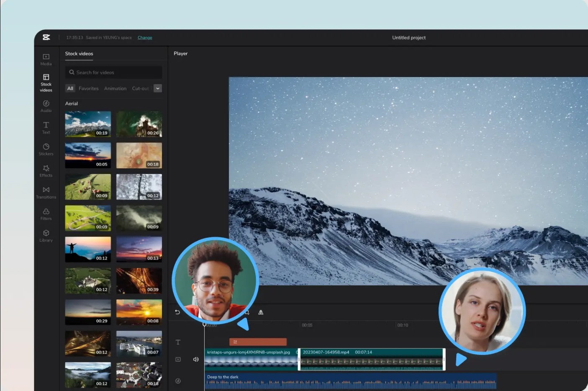588x391 pixels.
Task: Select the Deep to the dark audio clip
Action: (x=351, y=382)
